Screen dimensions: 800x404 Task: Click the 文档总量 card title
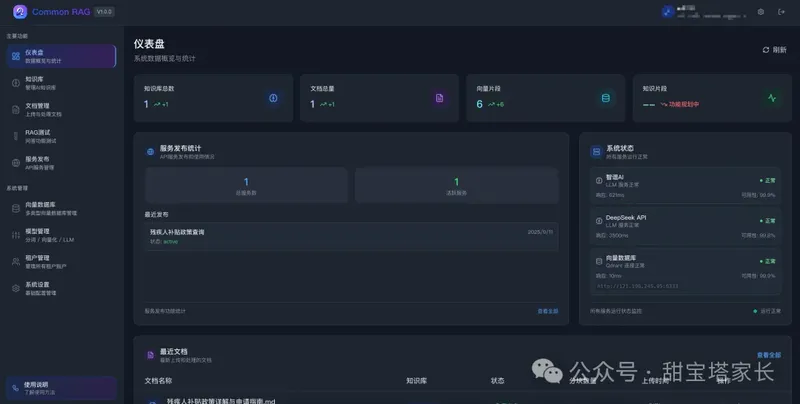point(322,88)
